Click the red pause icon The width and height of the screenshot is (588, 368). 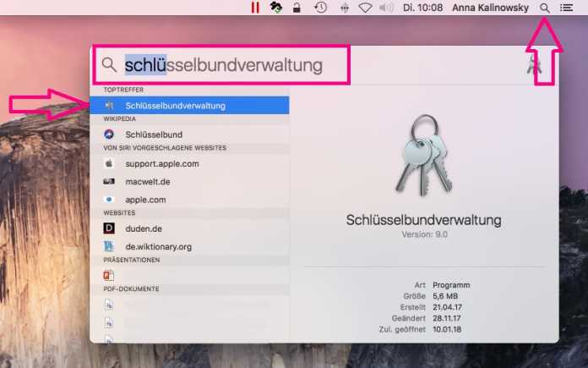click(x=255, y=8)
